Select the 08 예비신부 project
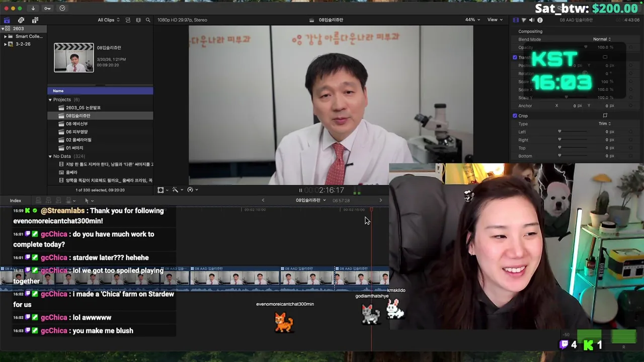This screenshot has height=362, width=644. click(x=100, y=124)
